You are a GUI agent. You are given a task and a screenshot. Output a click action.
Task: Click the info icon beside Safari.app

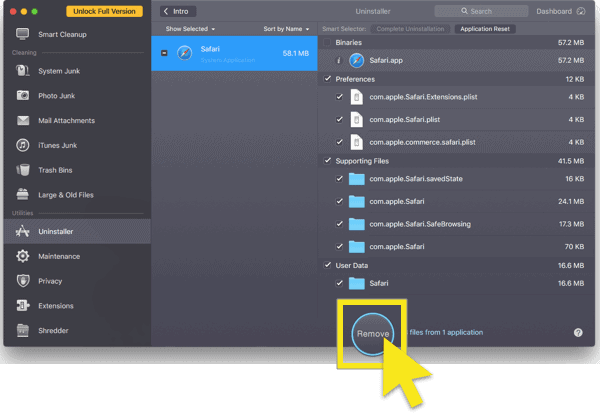point(338,60)
